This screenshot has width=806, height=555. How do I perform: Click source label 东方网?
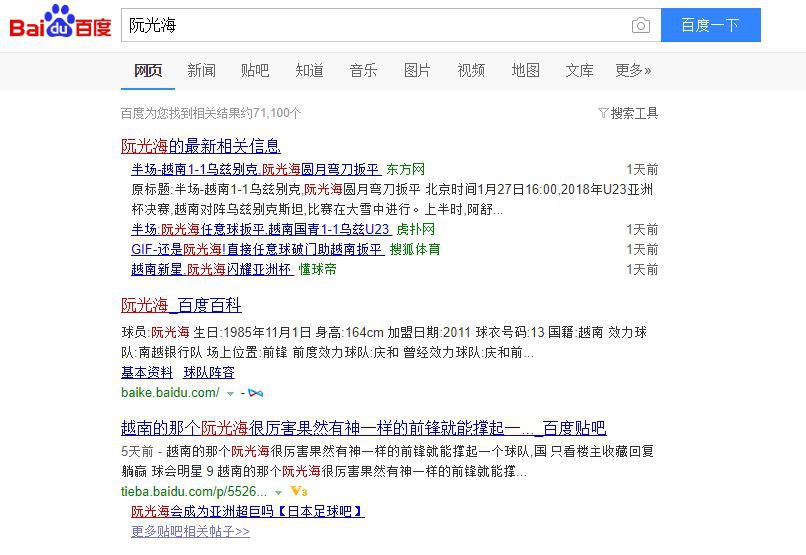(x=406, y=169)
